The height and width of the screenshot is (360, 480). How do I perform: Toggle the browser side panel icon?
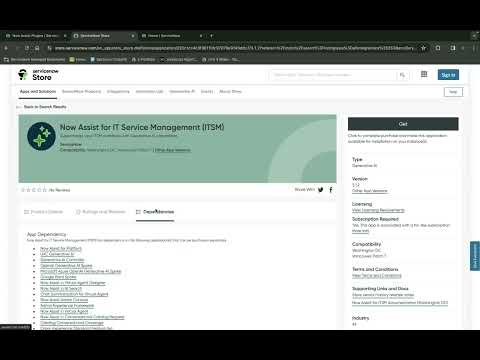[453, 48]
